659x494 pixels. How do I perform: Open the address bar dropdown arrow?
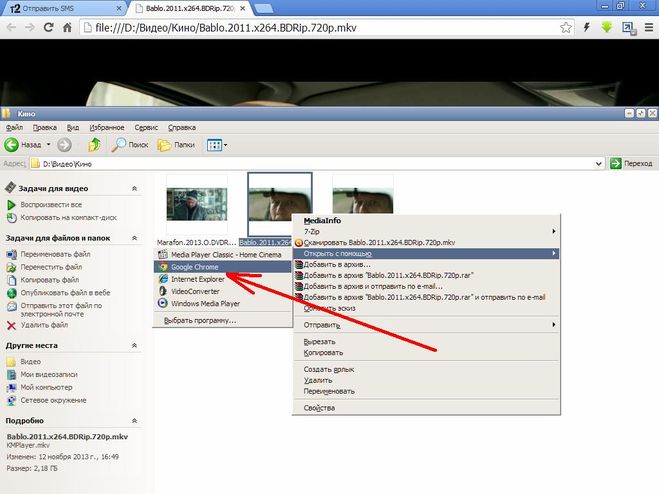tap(599, 164)
